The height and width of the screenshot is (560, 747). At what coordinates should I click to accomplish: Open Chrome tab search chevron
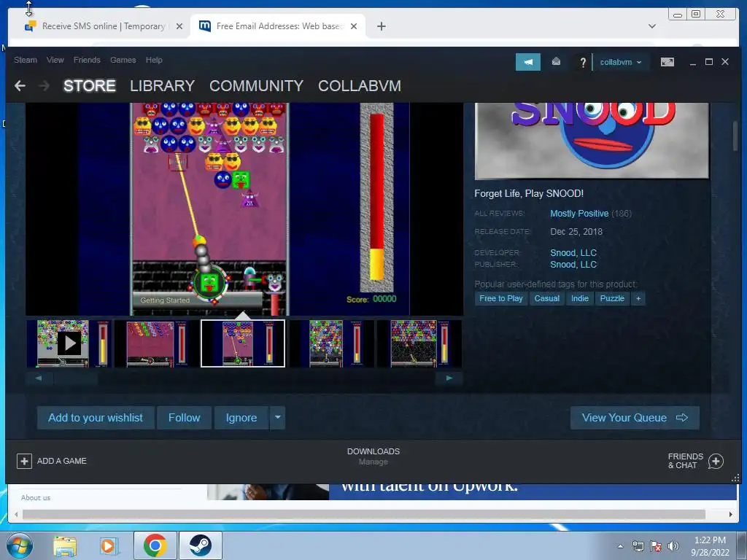(x=651, y=26)
